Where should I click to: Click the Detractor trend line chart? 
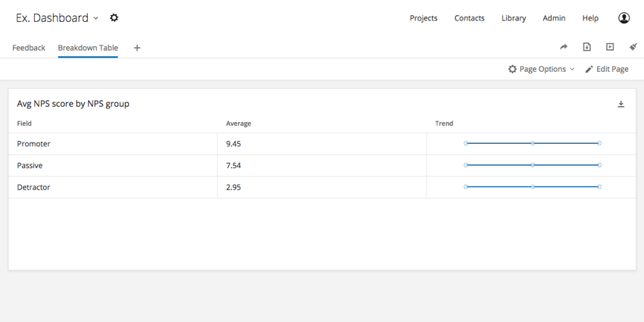pos(533,187)
